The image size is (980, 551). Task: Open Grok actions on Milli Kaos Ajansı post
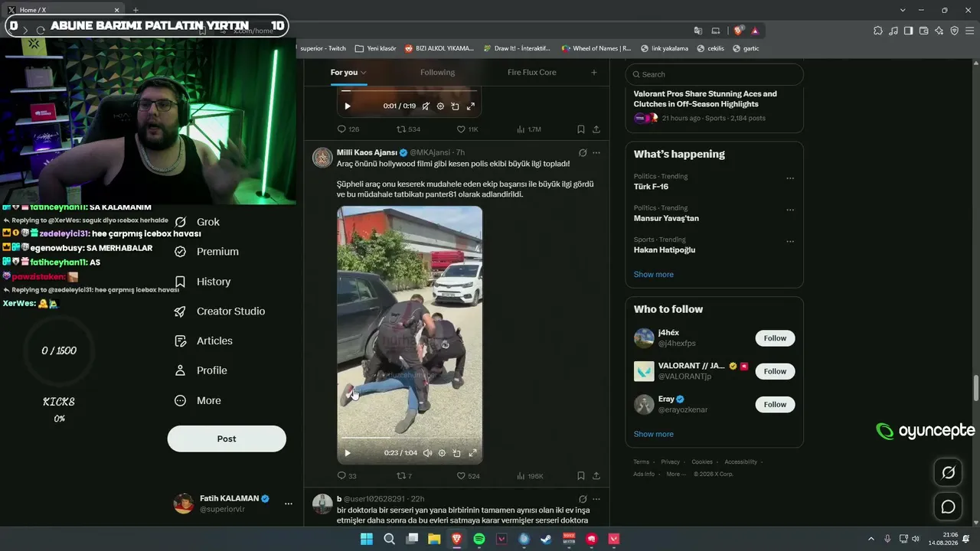click(x=583, y=152)
